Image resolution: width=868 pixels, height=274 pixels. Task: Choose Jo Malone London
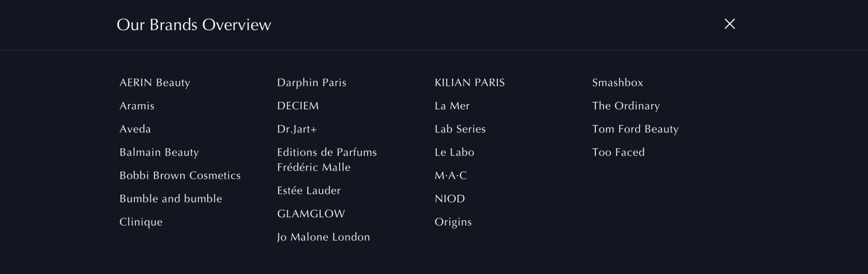pyautogui.click(x=323, y=237)
